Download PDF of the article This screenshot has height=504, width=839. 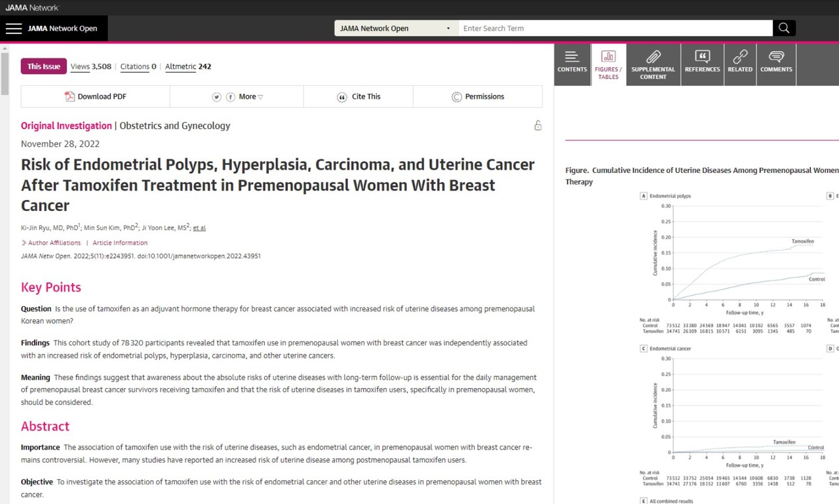(x=96, y=96)
